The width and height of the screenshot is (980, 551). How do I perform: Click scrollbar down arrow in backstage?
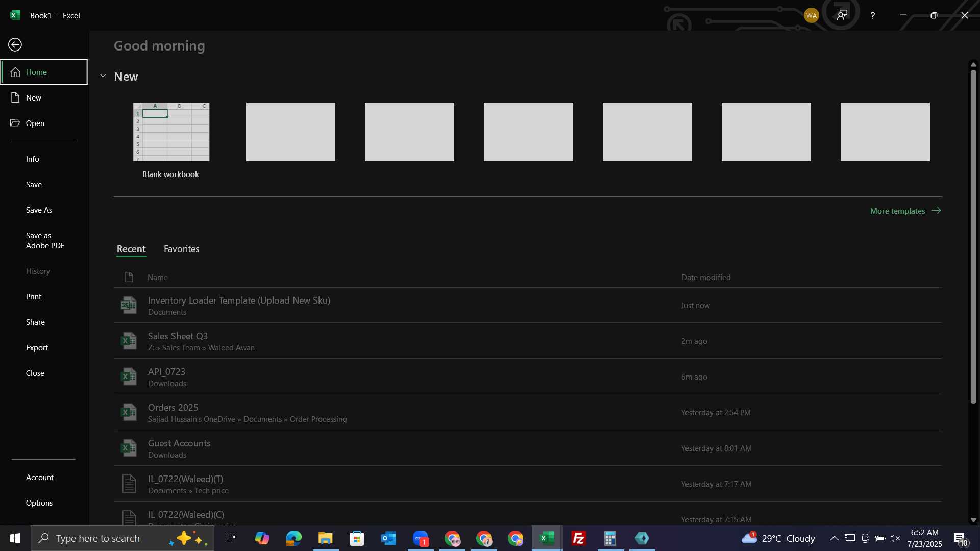coord(973,520)
